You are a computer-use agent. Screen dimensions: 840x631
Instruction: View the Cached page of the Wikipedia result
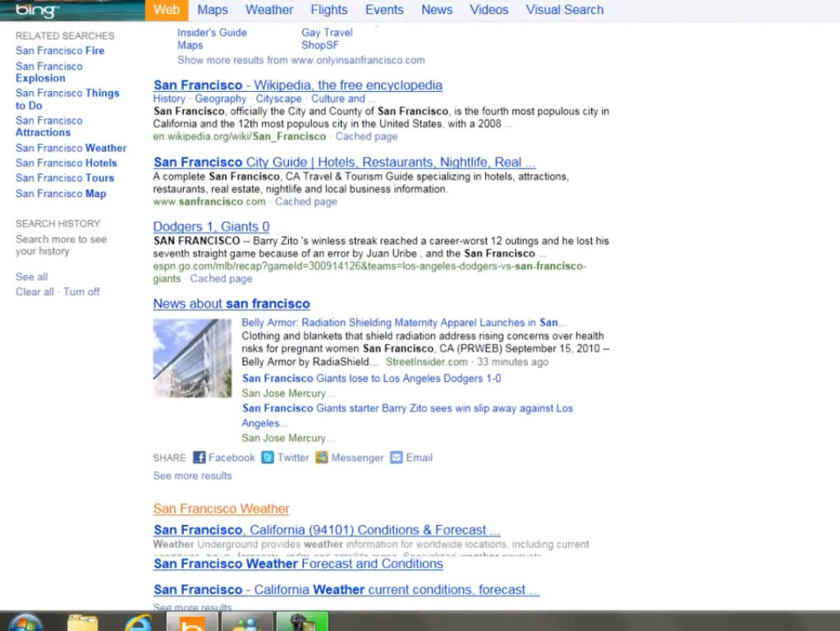[x=365, y=136]
